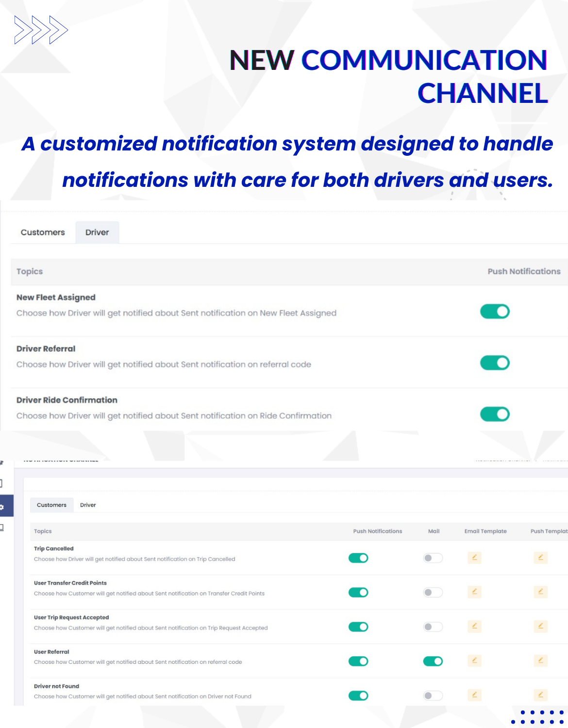
Task: Edit push template for User Transfer Credit Points
Action: coord(540,592)
